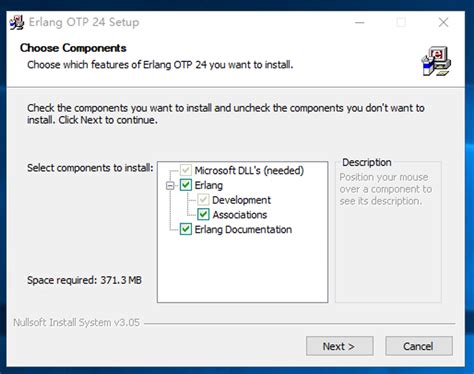Click the disabled maximize button

401,22
